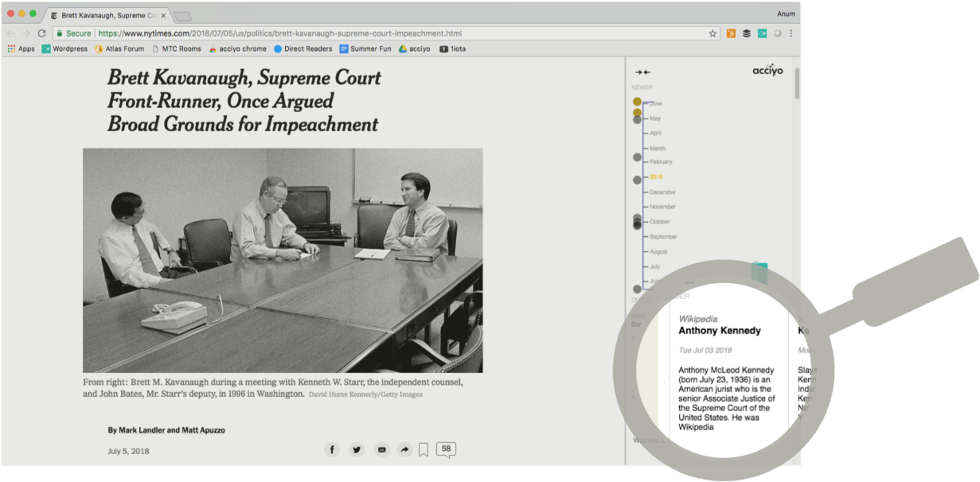
Task: Open the acciyo Drive bookmark
Action: tap(415, 49)
